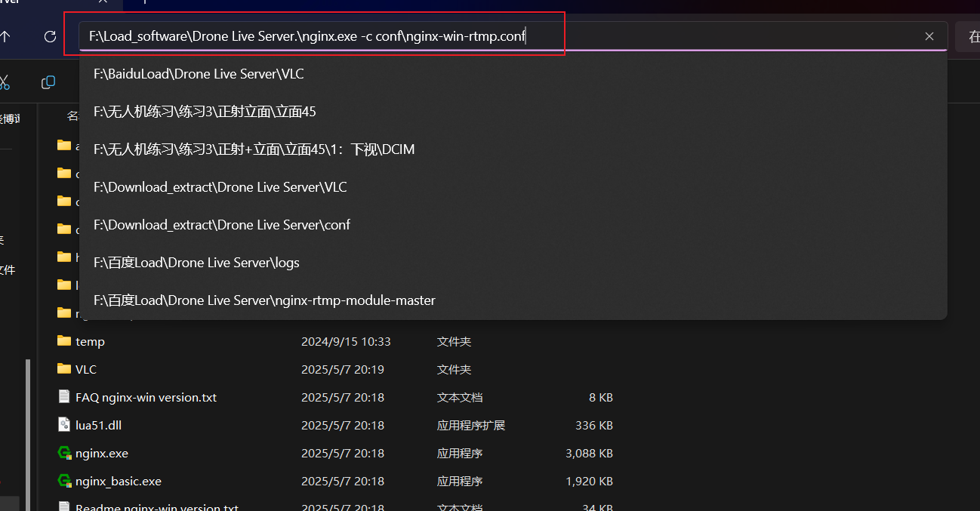Select the green nginx.exe application icon

[64, 453]
